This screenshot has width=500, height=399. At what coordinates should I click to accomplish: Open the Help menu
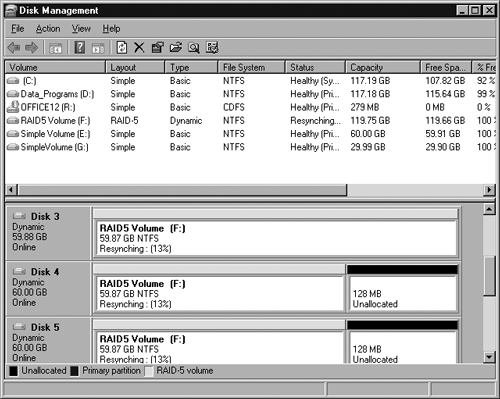(111, 29)
